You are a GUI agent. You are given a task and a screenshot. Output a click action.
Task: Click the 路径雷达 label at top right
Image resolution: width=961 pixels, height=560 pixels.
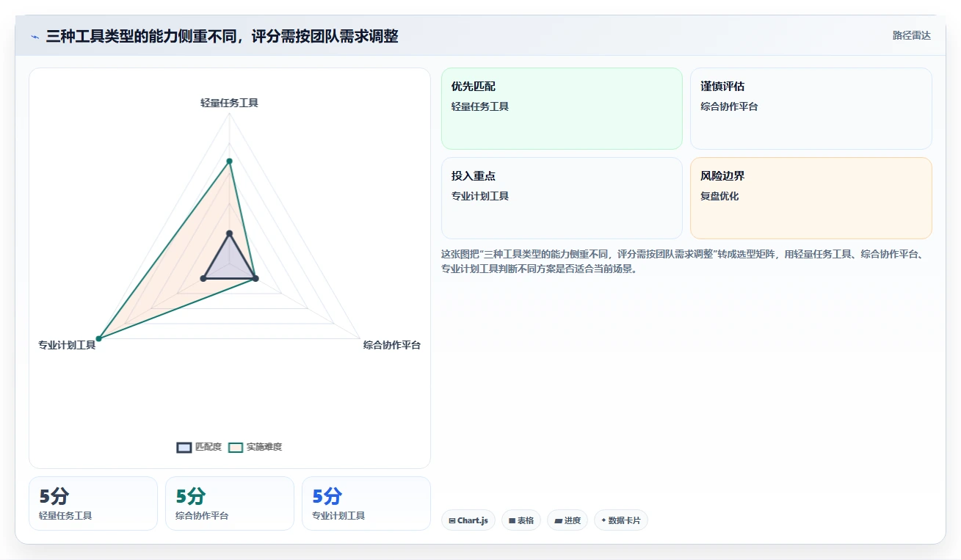pos(911,35)
